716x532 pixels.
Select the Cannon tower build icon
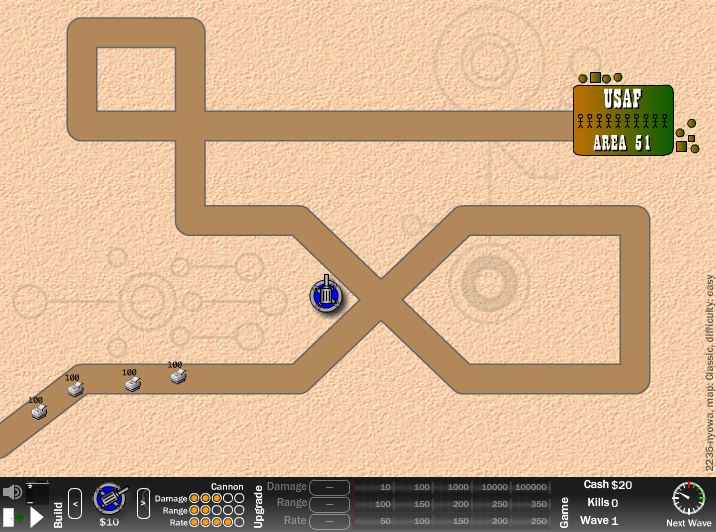(110, 499)
